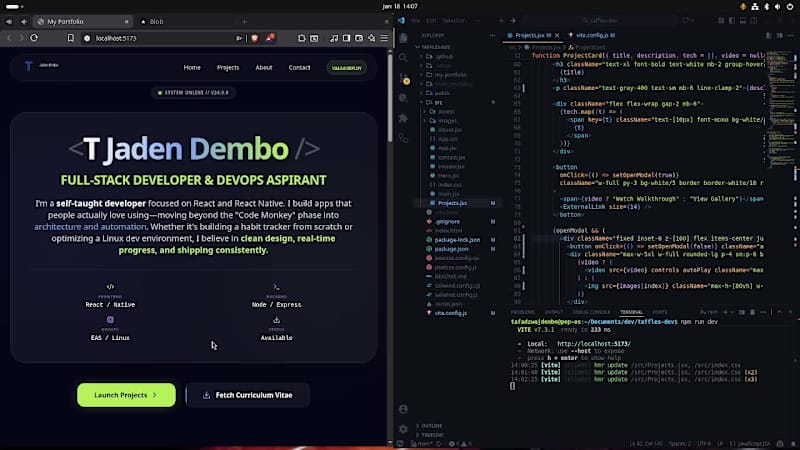Open the media music-note control in browser
This screenshot has width=800, height=450.
[x=334, y=38]
